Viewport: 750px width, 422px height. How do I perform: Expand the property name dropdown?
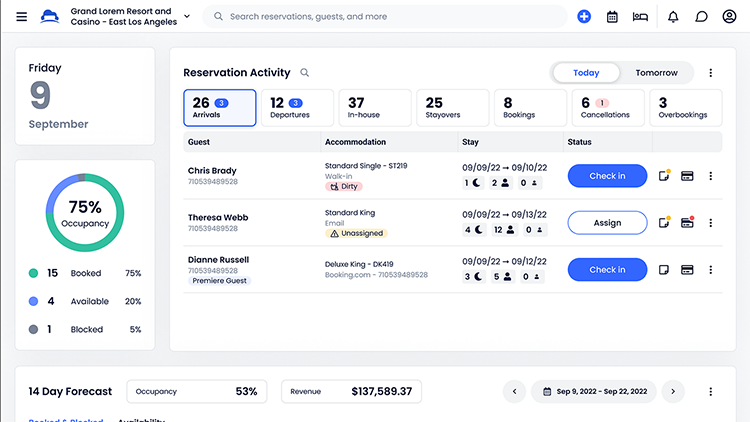coord(187,17)
